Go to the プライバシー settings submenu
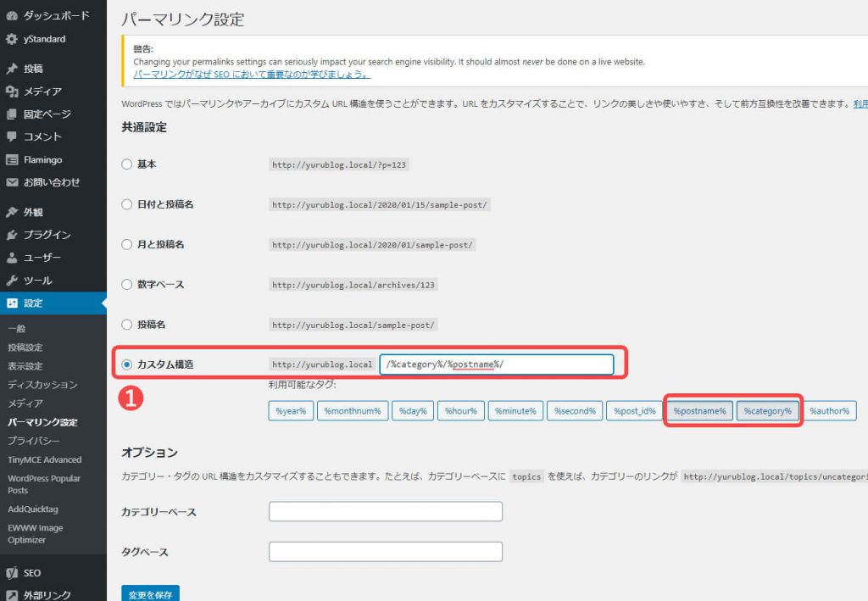Screen dimensions: 868x601 [33, 441]
